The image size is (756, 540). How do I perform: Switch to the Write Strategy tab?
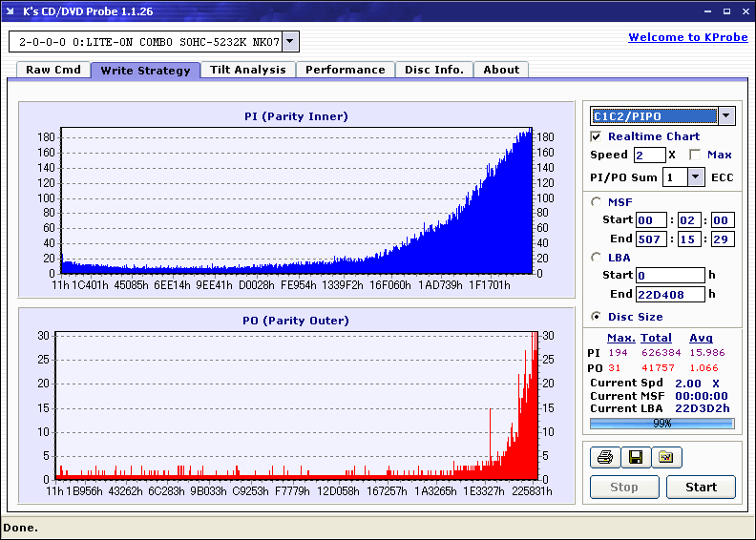146,71
